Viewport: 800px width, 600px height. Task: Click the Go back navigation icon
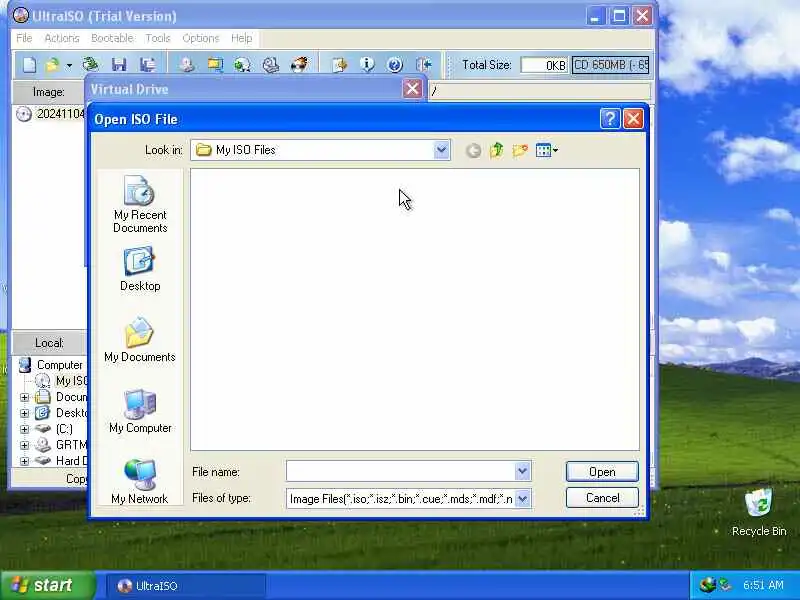pos(473,151)
